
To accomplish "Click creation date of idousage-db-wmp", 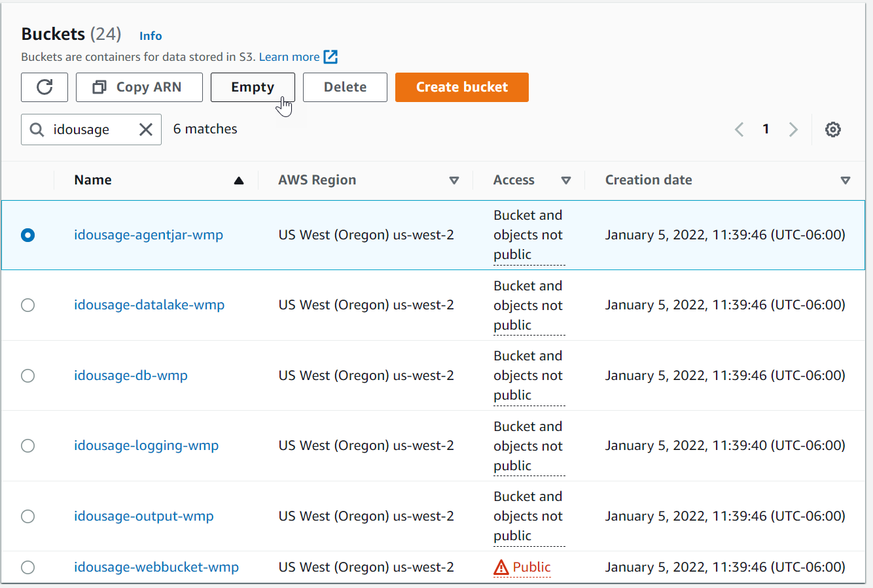I will tap(725, 375).
